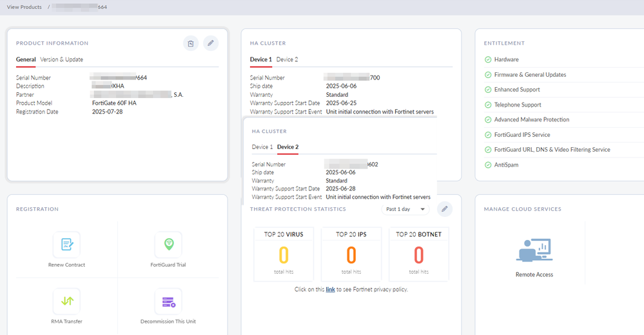This screenshot has height=335, width=644.
Task: Switch to the Version & Update tab
Action: coord(61,59)
